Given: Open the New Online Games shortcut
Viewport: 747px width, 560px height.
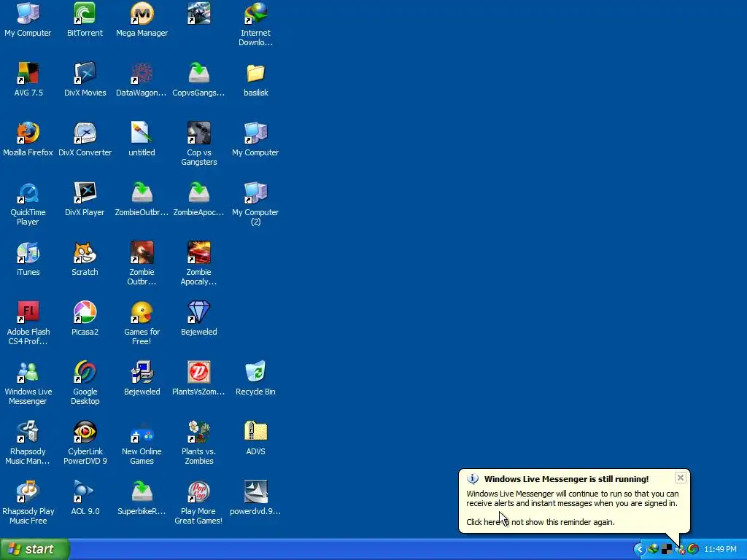Looking at the screenshot, I should tap(142, 443).
